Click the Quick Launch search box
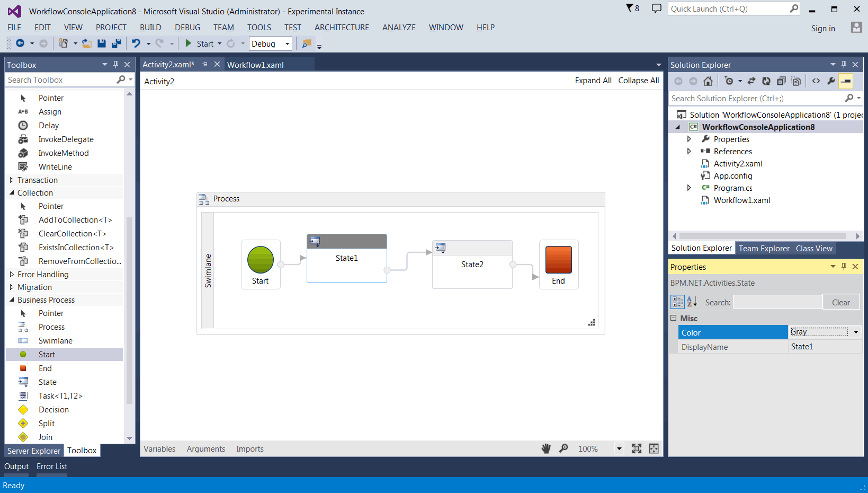Viewport: 868px width, 493px height. [728, 8]
